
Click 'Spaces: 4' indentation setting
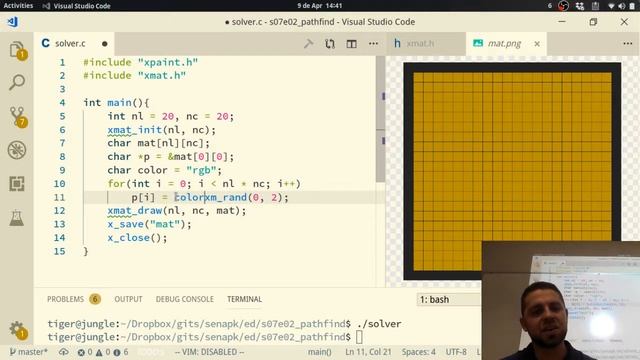418,352
